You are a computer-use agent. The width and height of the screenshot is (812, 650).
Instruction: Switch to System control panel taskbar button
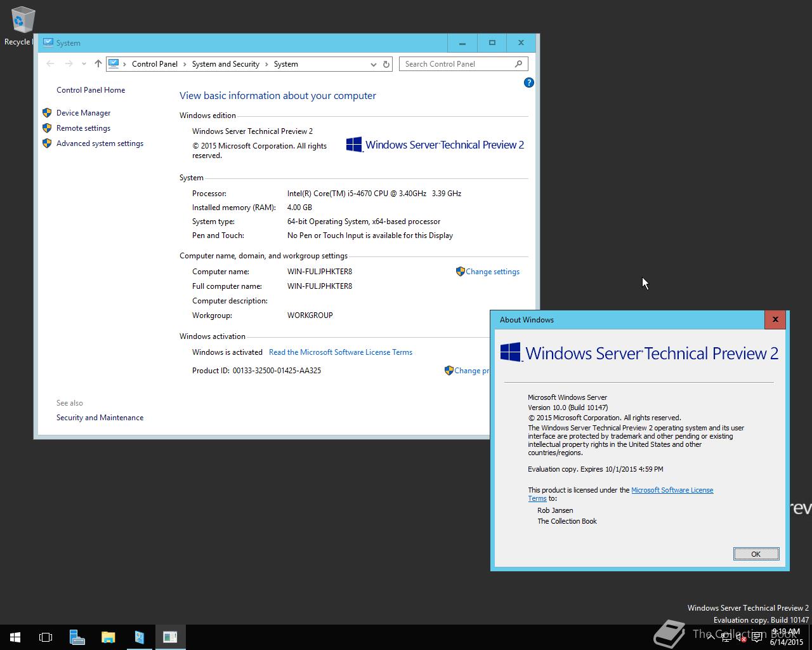click(139, 637)
